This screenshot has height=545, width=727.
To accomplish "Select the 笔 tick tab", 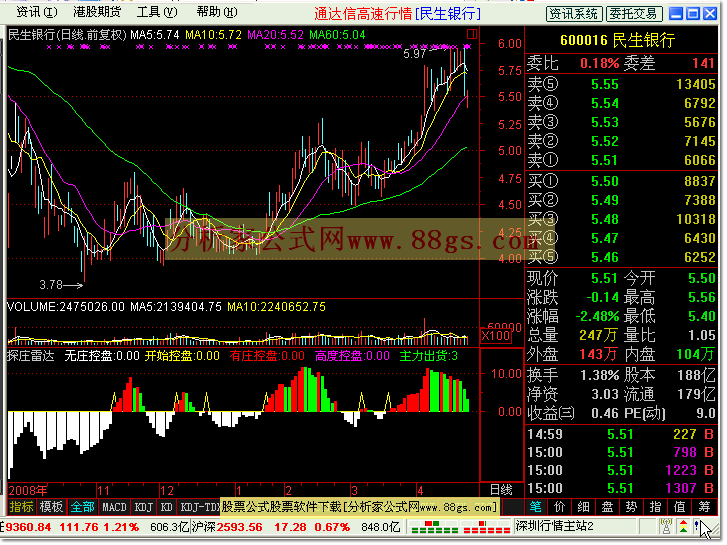I will [x=536, y=507].
